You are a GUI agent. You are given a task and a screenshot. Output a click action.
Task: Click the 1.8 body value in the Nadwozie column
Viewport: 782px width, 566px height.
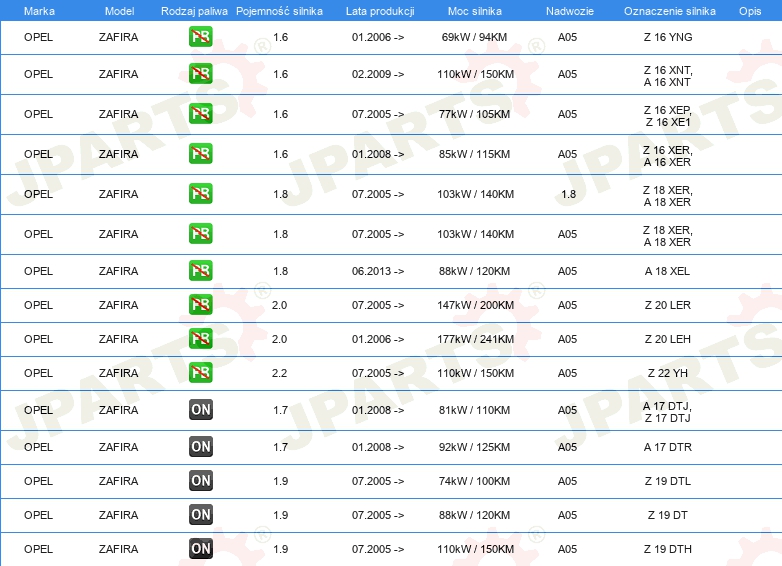pyautogui.click(x=568, y=194)
